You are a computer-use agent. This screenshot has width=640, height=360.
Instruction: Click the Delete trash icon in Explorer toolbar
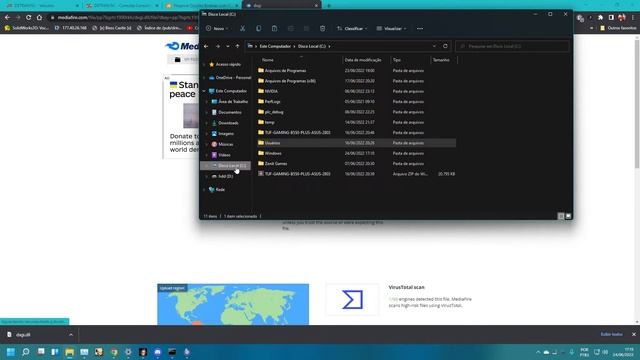pyautogui.click(x=322, y=29)
